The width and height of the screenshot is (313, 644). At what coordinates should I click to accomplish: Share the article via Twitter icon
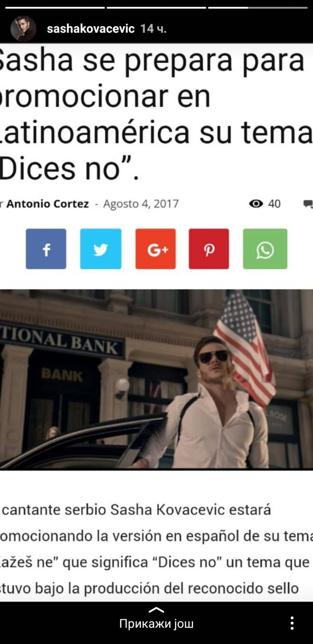(x=101, y=249)
